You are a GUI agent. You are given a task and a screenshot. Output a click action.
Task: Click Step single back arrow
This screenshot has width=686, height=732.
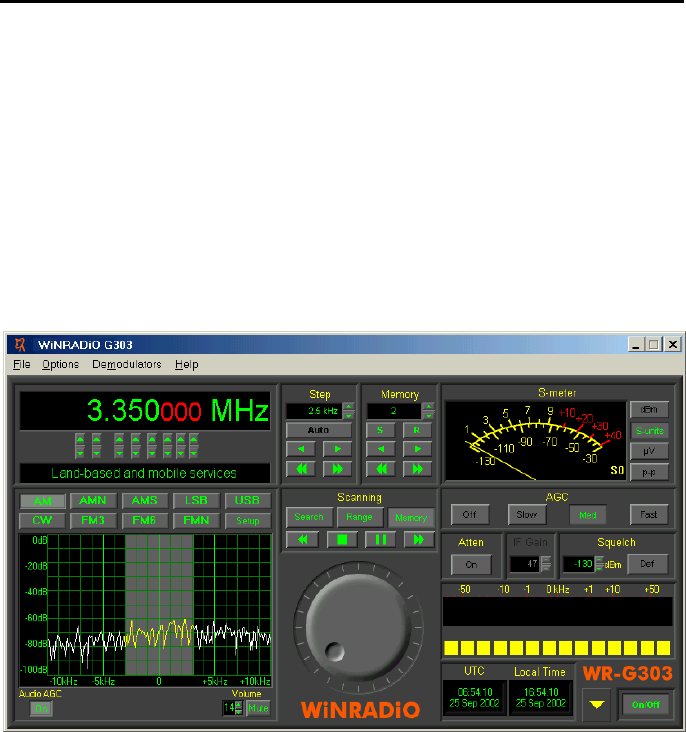click(301, 449)
